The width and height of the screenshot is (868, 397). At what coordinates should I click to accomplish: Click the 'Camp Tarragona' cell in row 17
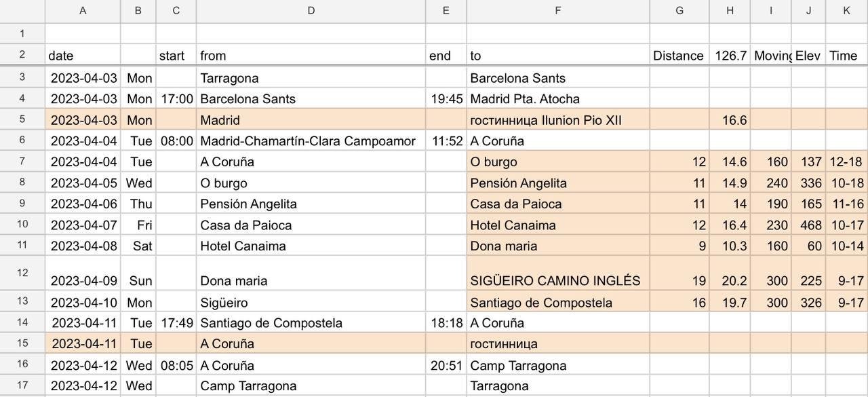[311, 386]
